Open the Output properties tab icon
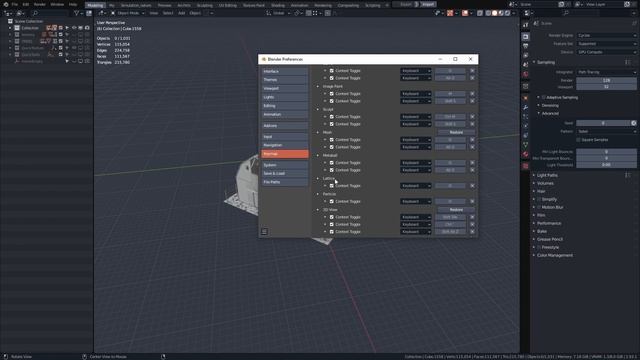The width and height of the screenshot is (640, 360). tap(525, 46)
